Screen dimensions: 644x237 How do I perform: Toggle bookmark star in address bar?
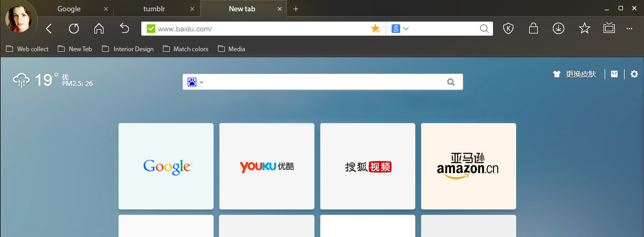point(376,29)
